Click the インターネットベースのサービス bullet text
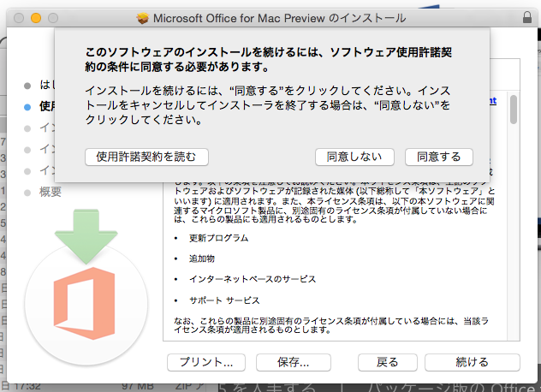The height and width of the screenshot is (392, 541). [253, 279]
